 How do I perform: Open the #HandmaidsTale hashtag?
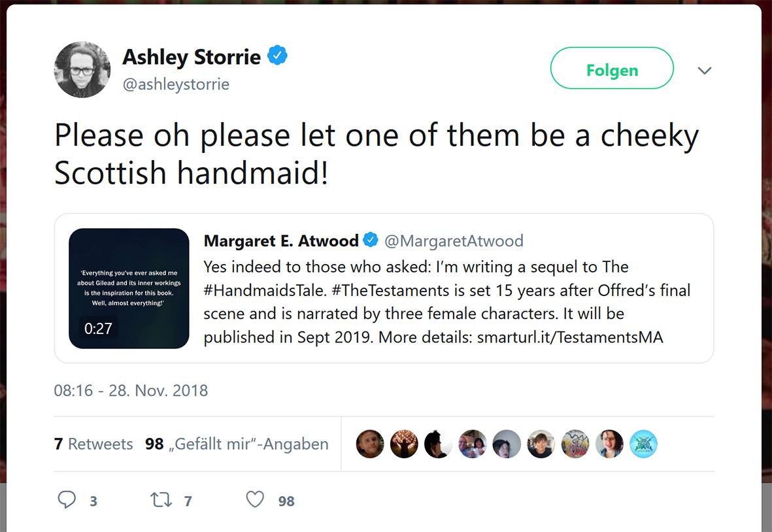pyautogui.click(x=265, y=290)
